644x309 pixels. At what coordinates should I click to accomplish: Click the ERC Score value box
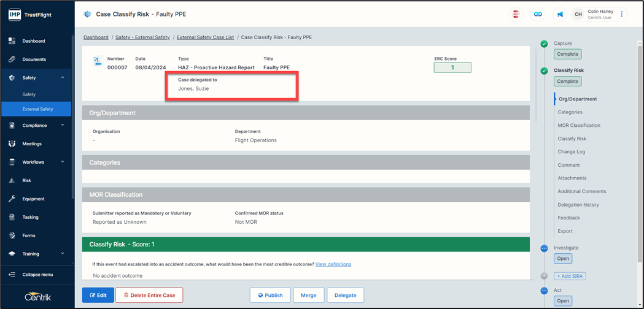(452, 67)
